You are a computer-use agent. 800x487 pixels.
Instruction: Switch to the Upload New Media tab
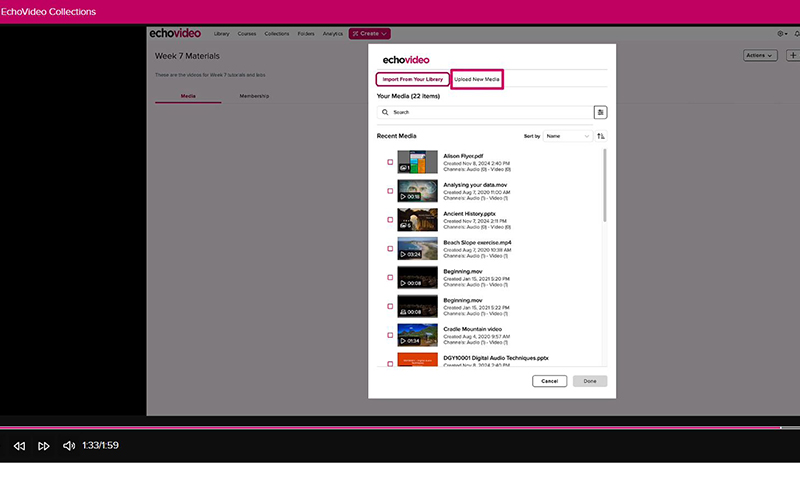pyautogui.click(x=477, y=79)
